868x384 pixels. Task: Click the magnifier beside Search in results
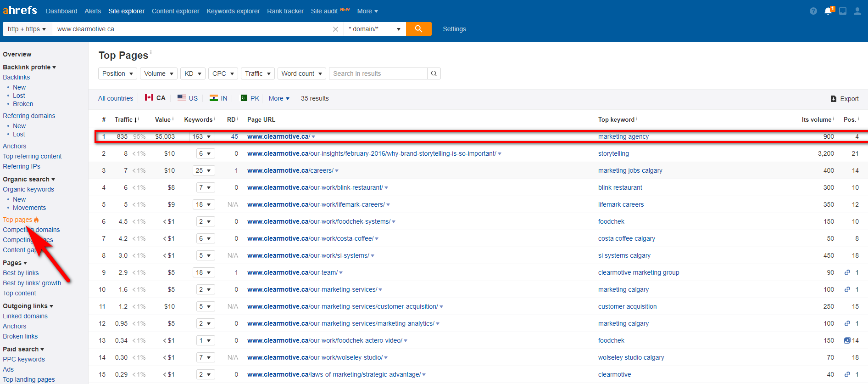pos(434,73)
